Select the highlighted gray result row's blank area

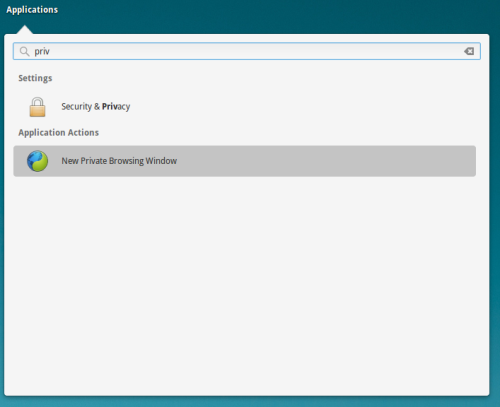click(x=327, y=161)
